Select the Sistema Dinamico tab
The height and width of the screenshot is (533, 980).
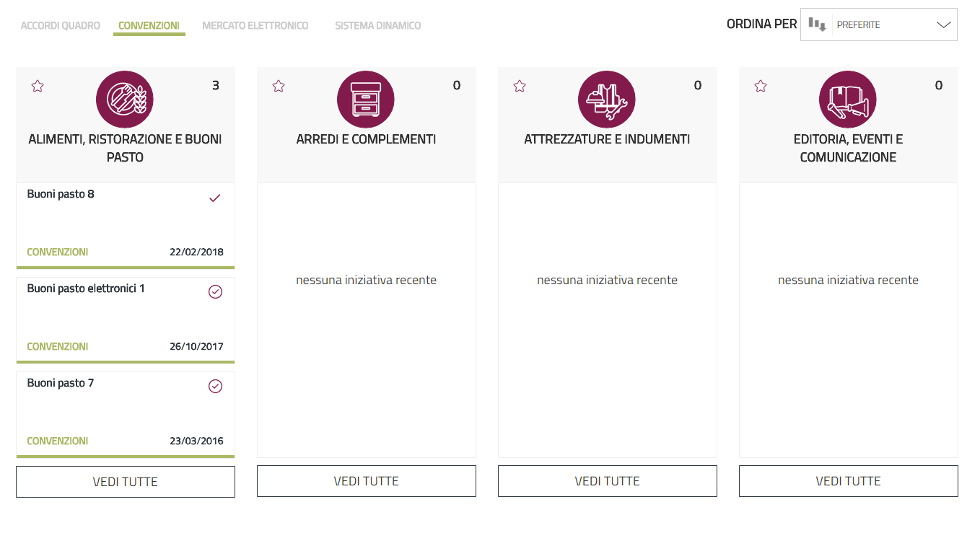point(378,26)
